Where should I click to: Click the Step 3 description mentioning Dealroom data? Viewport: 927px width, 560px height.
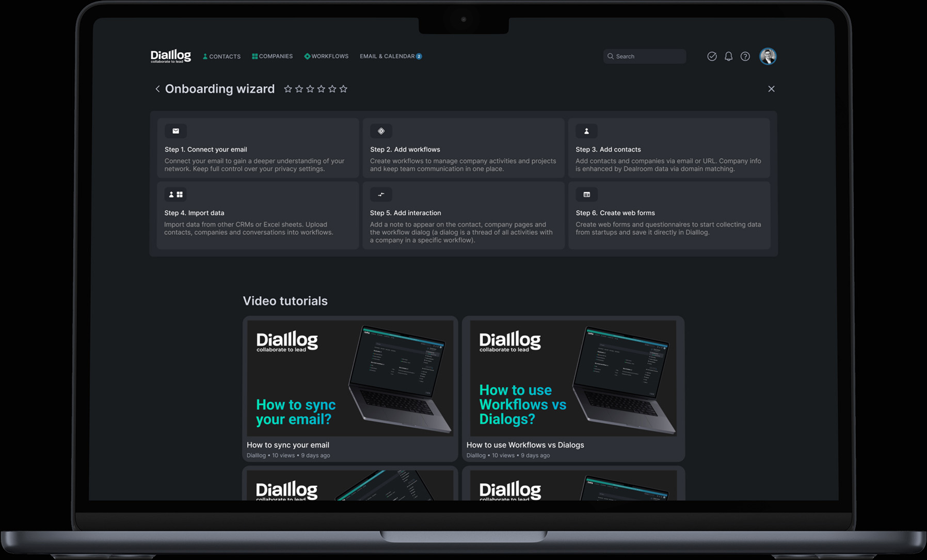tap(668, 165)
